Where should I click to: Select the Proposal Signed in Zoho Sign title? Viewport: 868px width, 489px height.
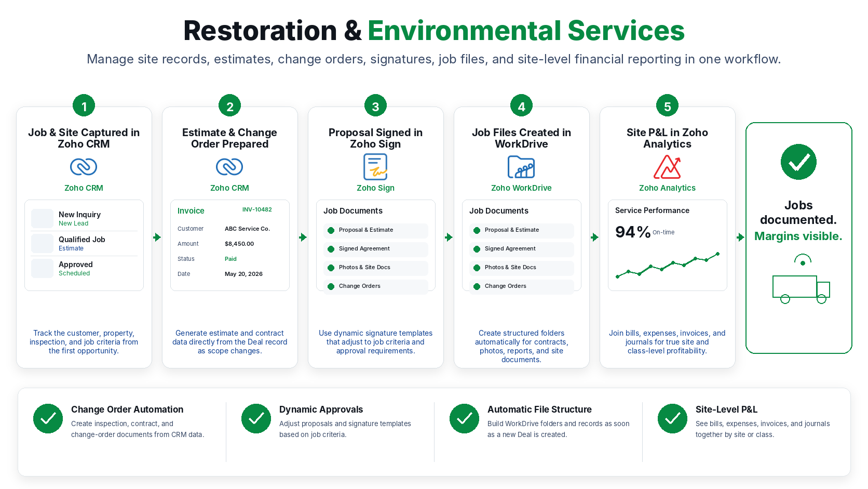coord(375,138)
